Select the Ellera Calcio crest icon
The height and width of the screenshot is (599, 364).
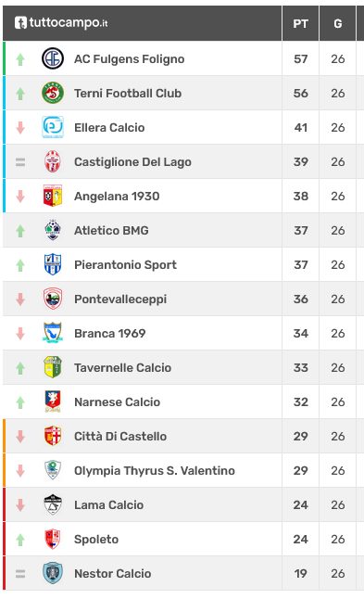pos(53,127)
